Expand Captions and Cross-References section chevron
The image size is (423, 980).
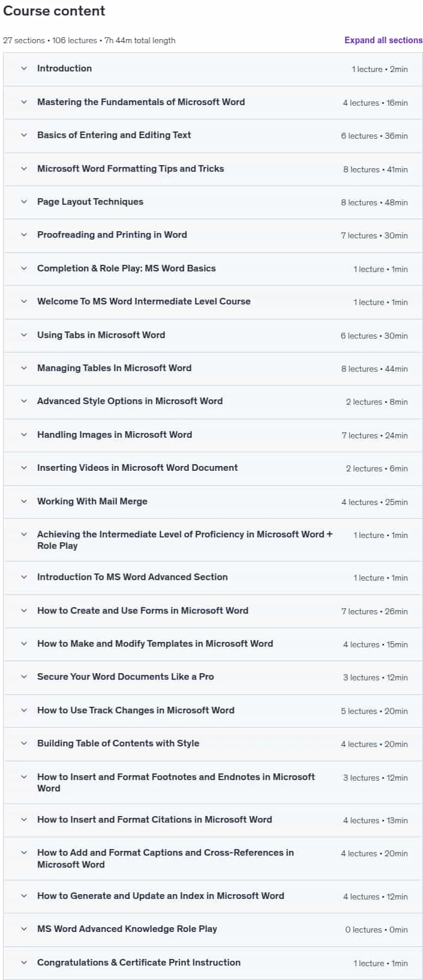[x=24, y=853]
